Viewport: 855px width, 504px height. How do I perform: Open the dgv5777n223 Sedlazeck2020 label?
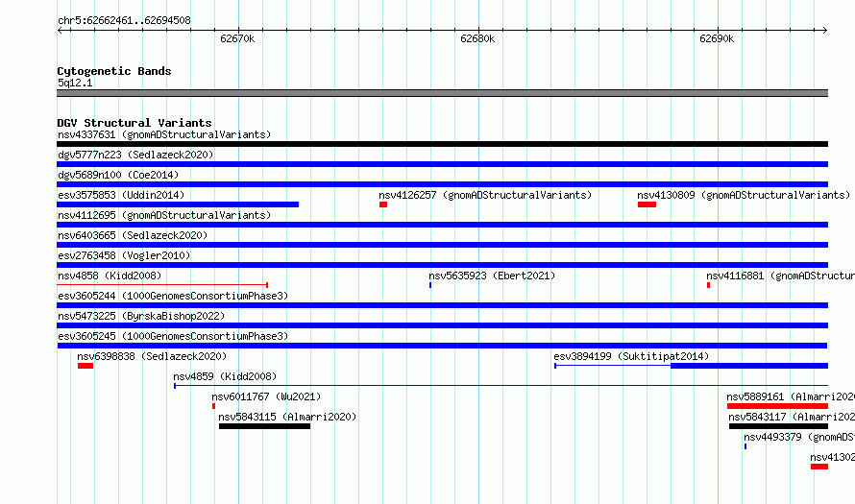pos(135,155)
